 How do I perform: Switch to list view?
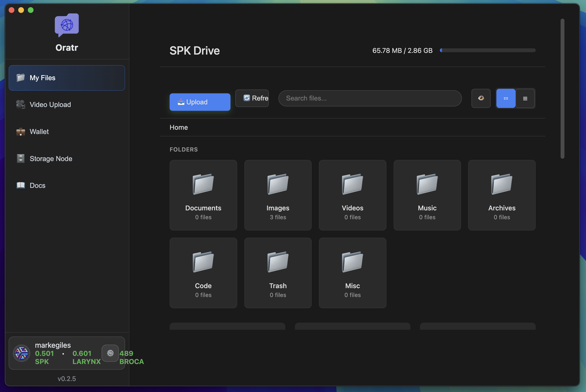[x=525, y=98]
